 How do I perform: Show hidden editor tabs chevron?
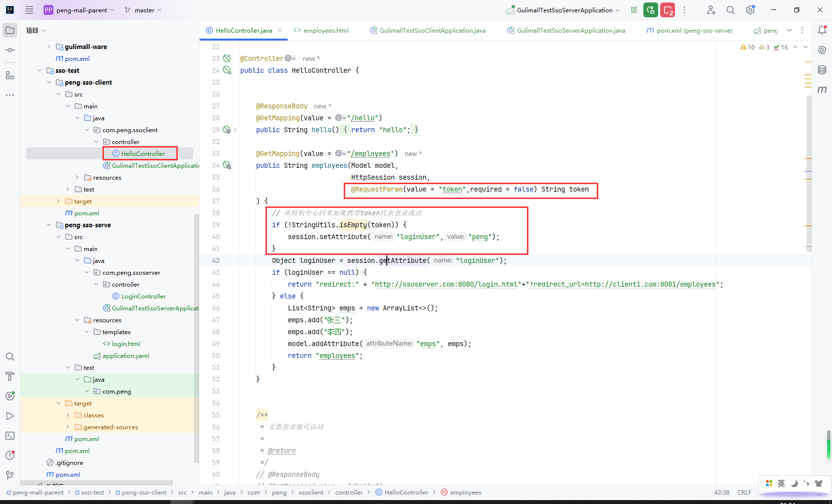click(789, 30)
